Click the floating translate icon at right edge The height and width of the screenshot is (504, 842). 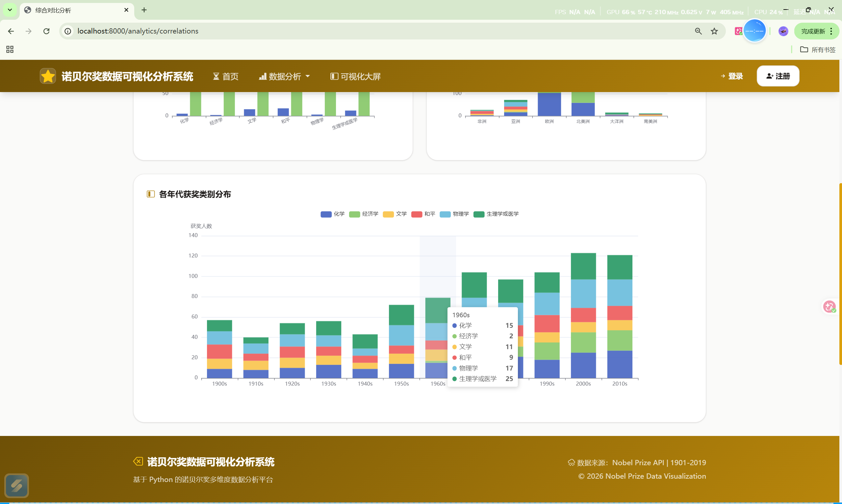[x=829, y=307]
